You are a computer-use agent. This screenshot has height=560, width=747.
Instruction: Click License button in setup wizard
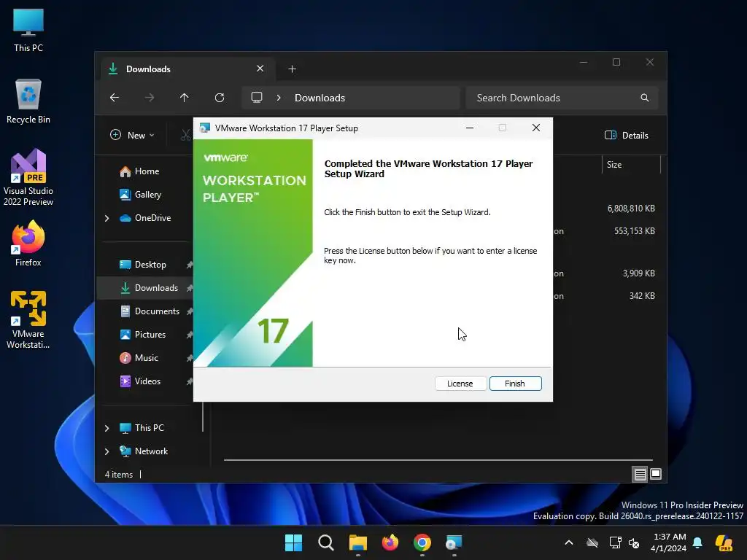click(460, 384)
